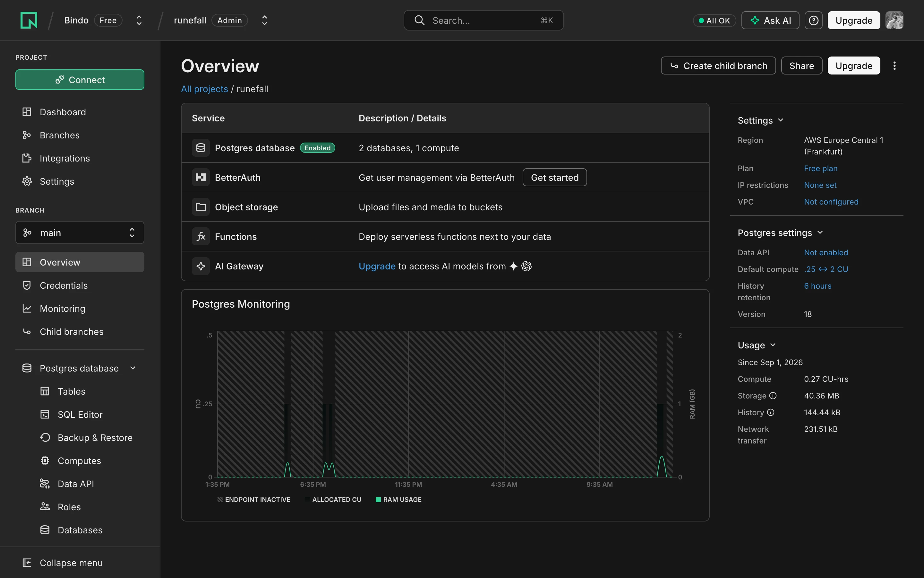This screenshot has height=578, width=924.
Task: Open the main branch selector
Action: [x=80, y=232]
